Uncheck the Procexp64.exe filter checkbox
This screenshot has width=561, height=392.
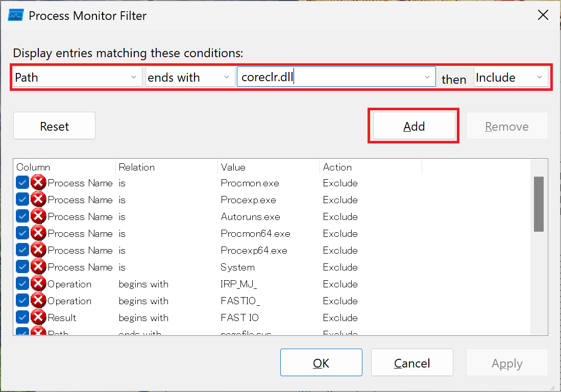point(22,250)
